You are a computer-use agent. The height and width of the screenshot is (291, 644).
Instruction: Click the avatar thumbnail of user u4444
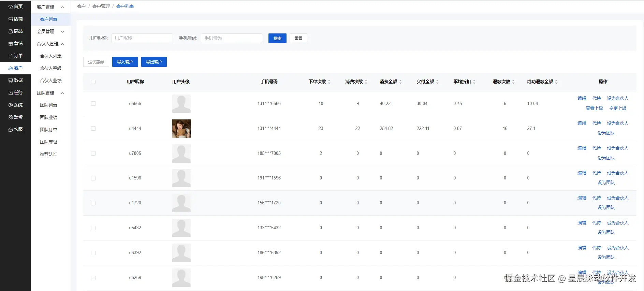(x=181, y=129)
